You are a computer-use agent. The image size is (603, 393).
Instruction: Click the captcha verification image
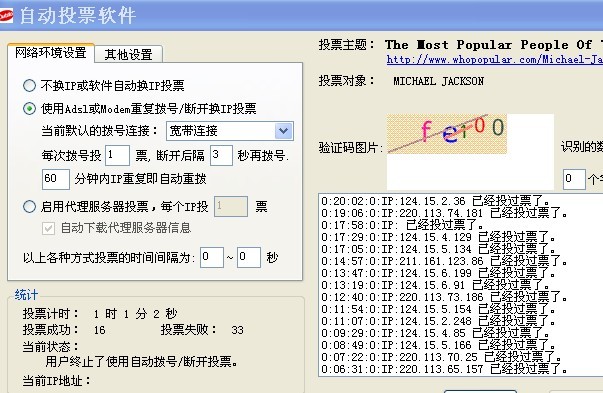447,134
